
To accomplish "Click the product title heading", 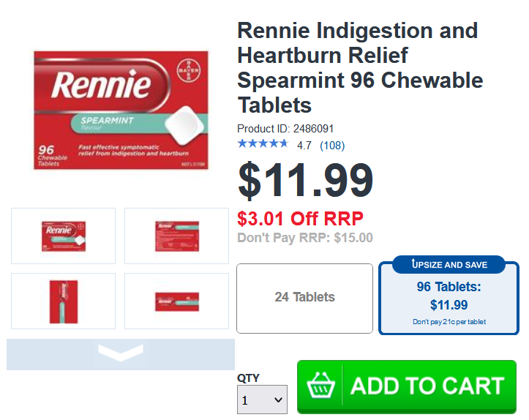I will pyautogui.click(x=360, y=67).
